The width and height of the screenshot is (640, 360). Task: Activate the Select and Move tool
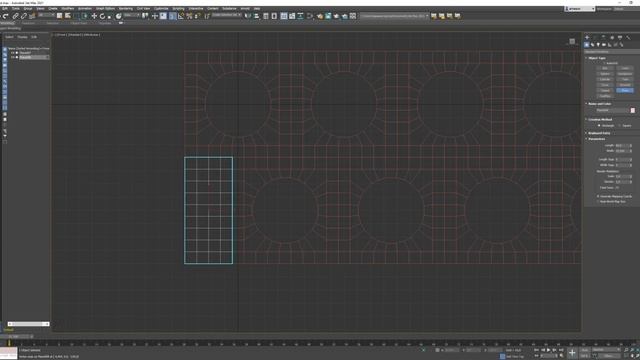(94, 16)
